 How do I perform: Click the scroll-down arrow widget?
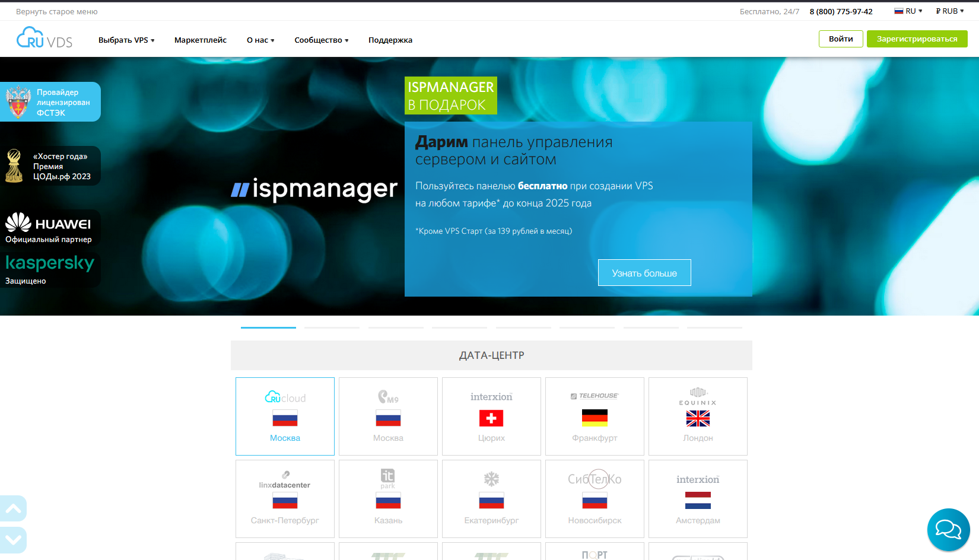13,540
